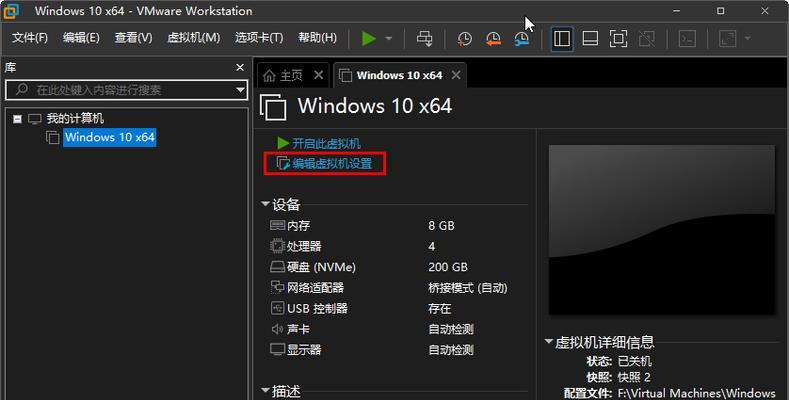Click the Send Ctrl+Alt+Del toolbar icon
This screenshot has height=400, width=789.
424,38
